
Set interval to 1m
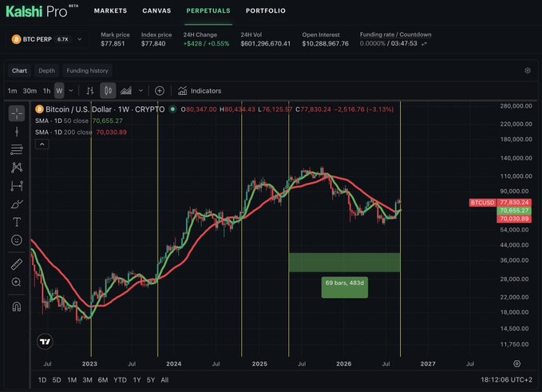pyautogui.click(x=13, y=91)
